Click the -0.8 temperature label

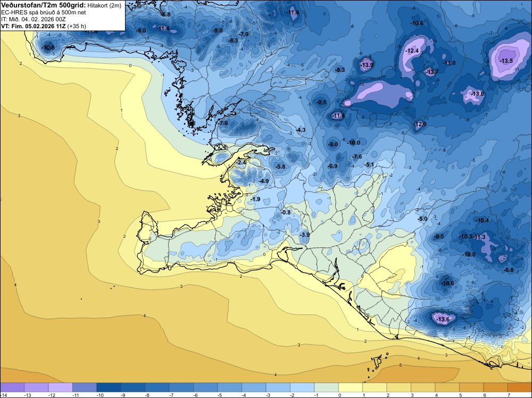[286, 212]
